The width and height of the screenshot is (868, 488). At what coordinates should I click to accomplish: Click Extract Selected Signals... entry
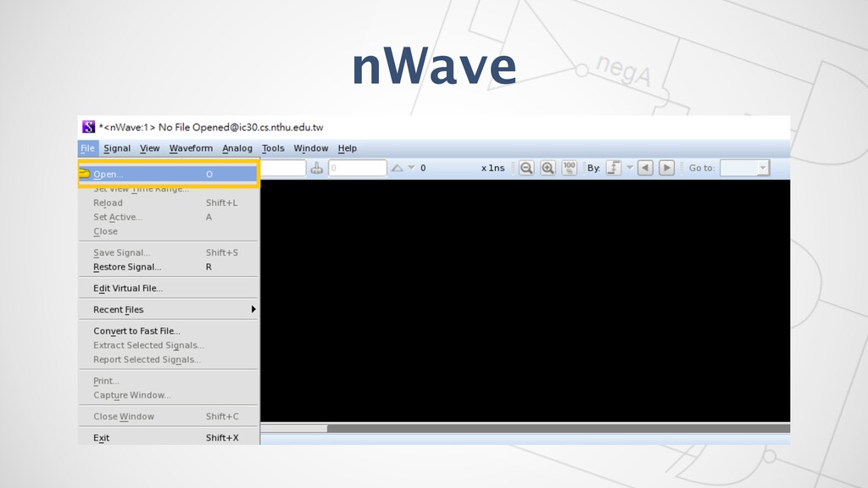169,346
